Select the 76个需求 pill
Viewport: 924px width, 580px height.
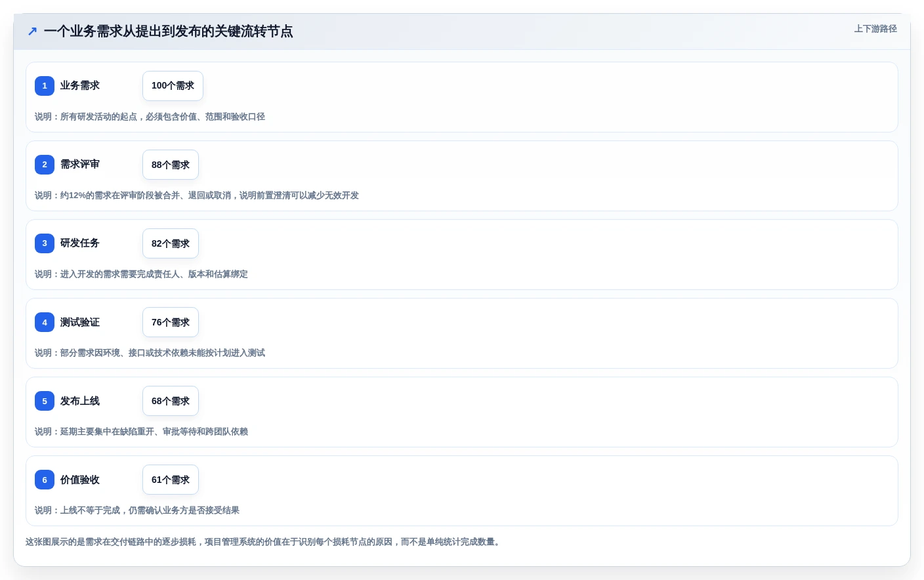171,322
